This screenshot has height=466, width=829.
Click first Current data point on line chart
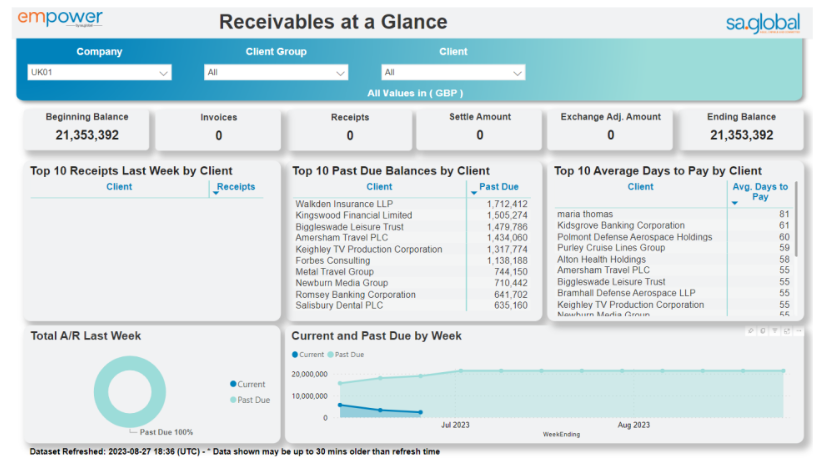click(x=340, y=405)
